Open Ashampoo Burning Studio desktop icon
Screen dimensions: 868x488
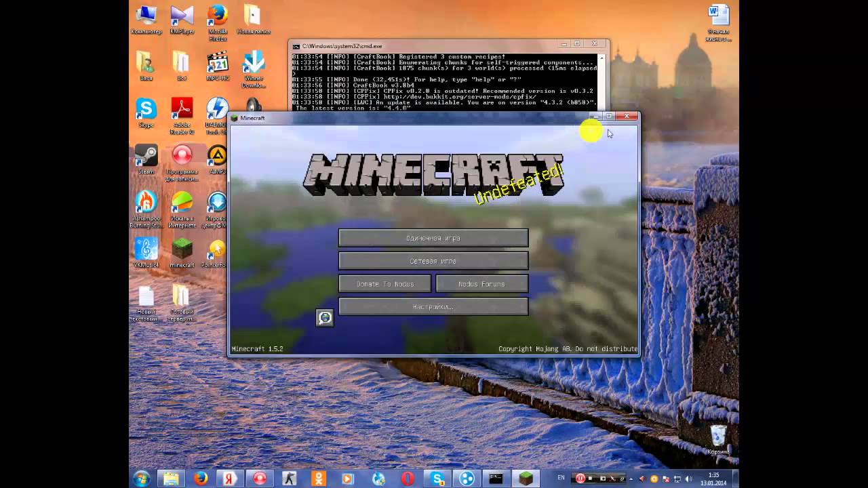click(x=146, y=209)
